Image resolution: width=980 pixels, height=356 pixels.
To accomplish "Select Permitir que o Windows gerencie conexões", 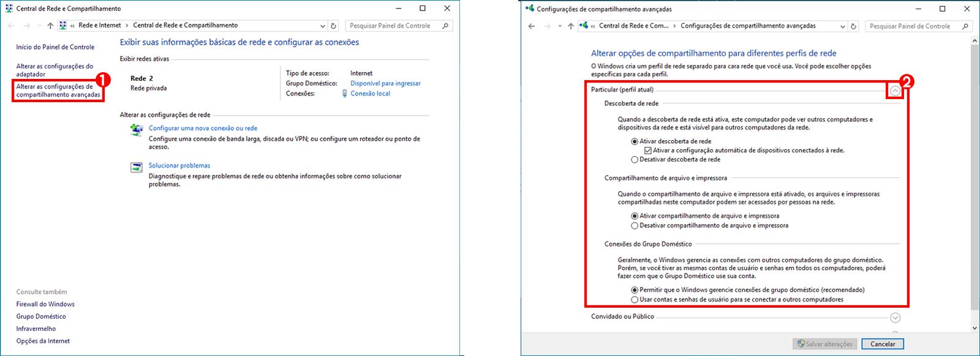I will click(635, 290).
